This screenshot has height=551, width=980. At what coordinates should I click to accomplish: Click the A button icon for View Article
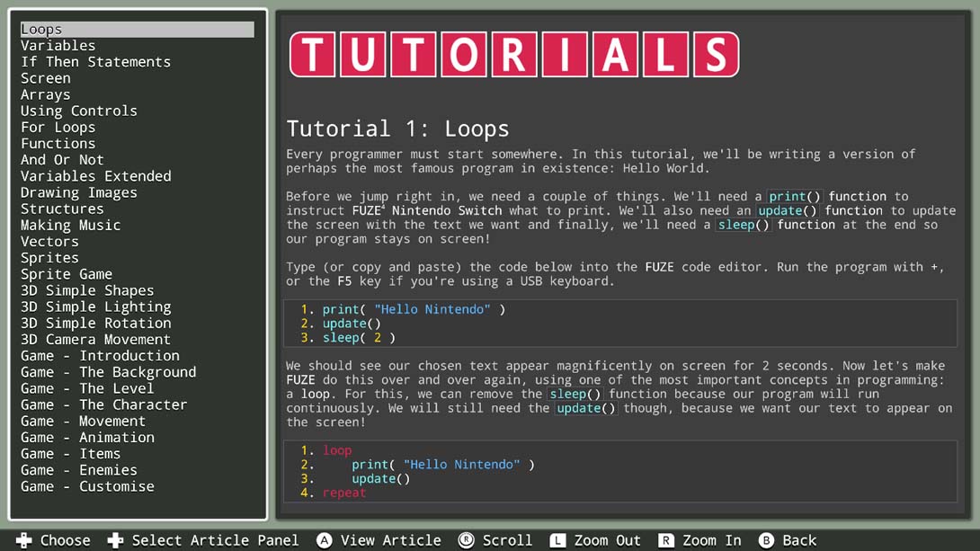[325, 540]
